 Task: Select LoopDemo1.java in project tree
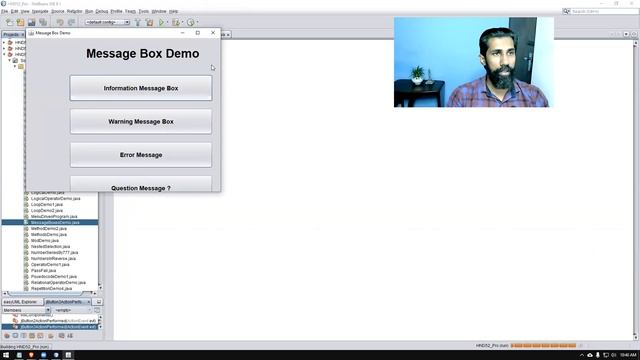(47, 204)
